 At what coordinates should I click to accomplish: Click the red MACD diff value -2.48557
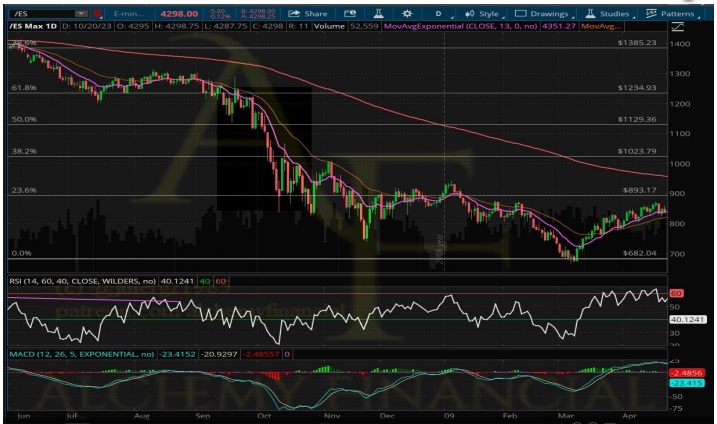(261, 354)
